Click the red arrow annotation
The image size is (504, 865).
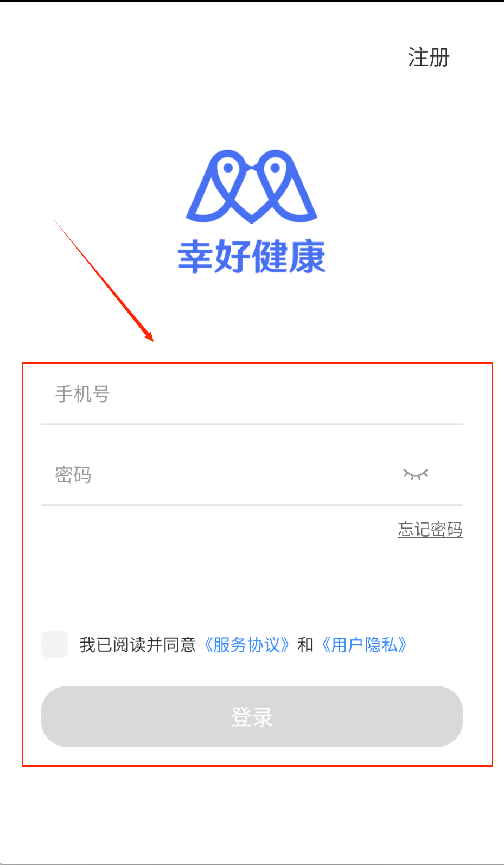103,279
